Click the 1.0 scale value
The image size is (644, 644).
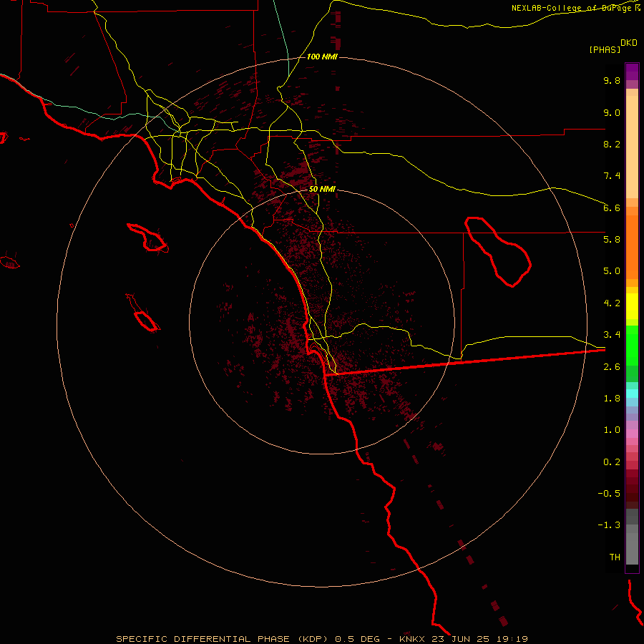[612, 430]
